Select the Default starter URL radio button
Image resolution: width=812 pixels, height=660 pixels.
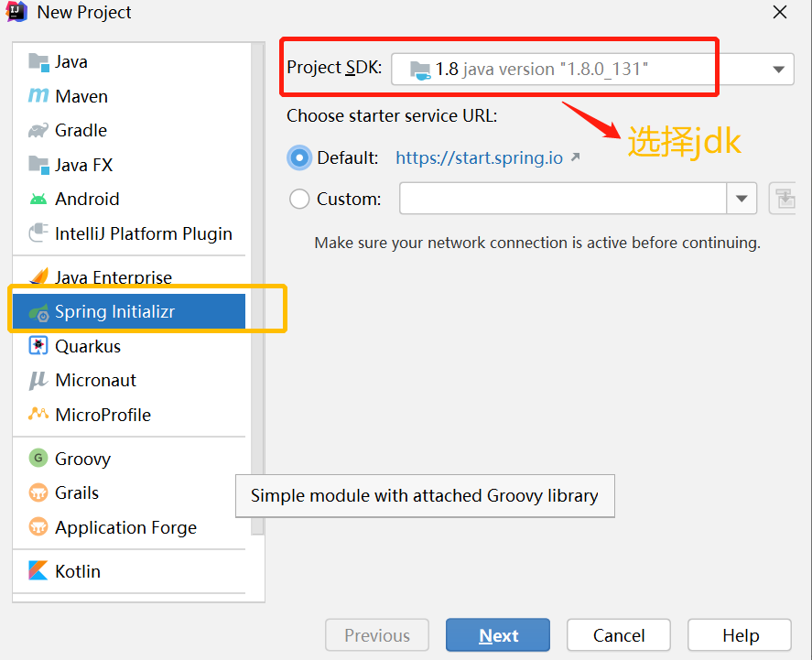[x=299, y=157]
